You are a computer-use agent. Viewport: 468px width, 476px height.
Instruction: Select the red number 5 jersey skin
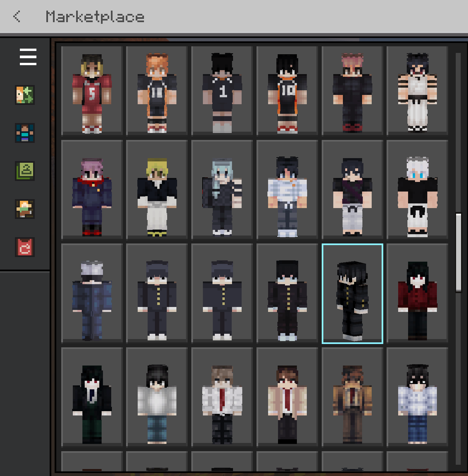(92, 91)
